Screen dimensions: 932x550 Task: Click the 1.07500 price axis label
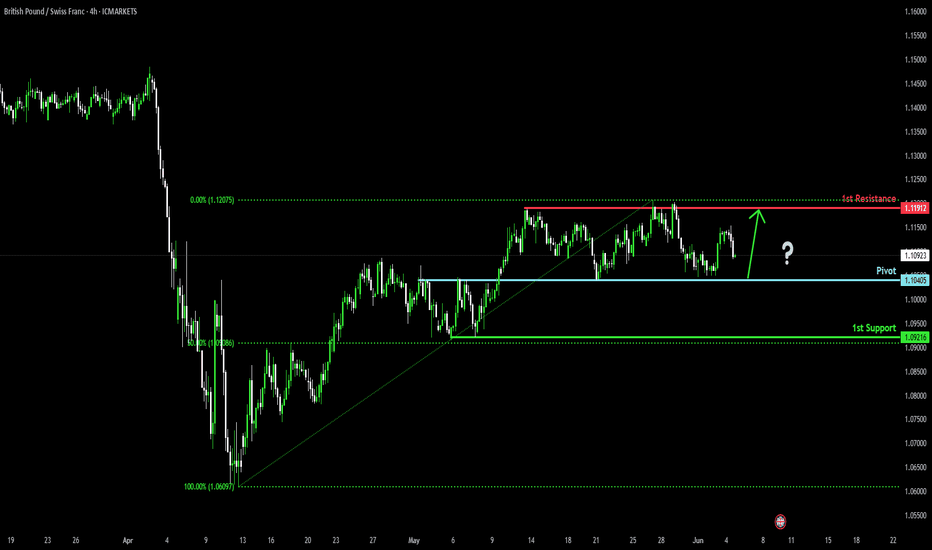point(915,419)
